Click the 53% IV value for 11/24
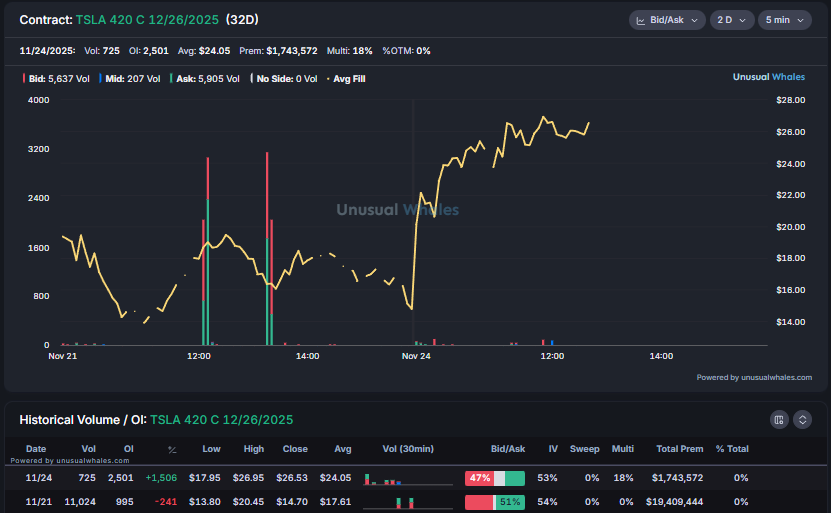 (x=547, y=477)
